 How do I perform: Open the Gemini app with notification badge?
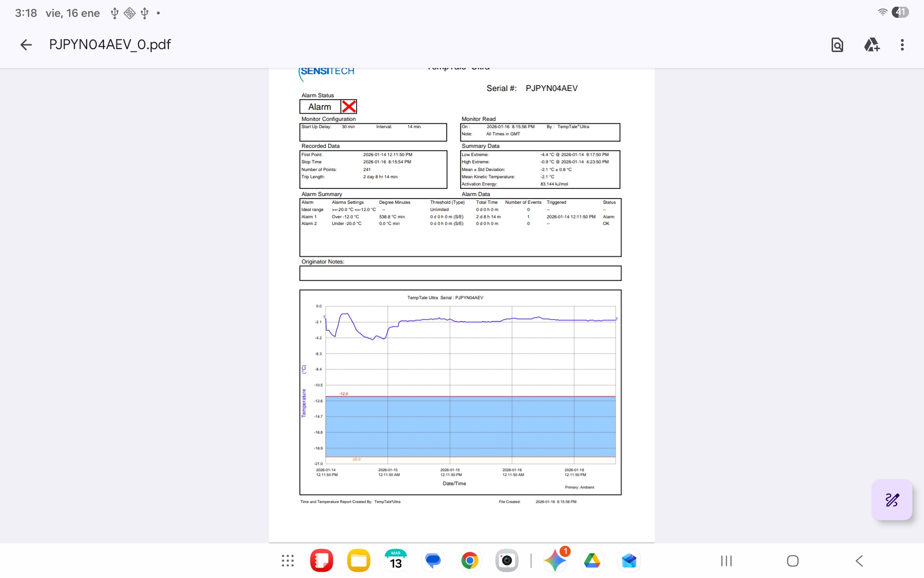[555, 561]
